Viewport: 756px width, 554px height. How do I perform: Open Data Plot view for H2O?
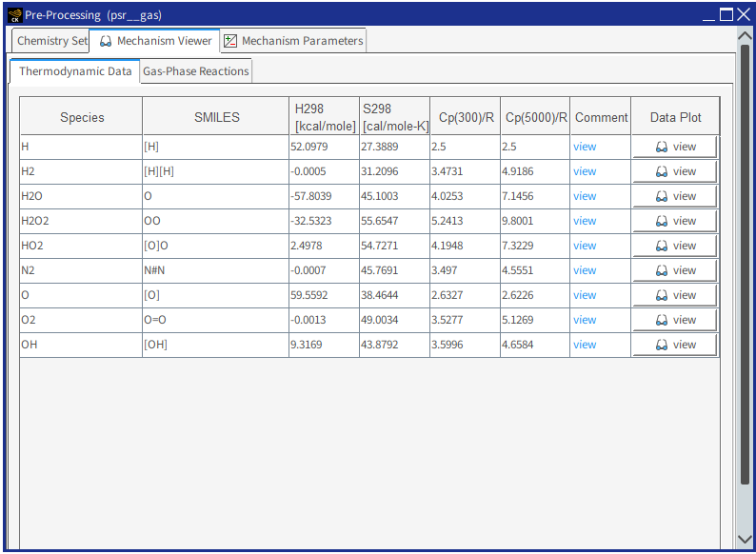pyautogui.click(x=675, y=196)
